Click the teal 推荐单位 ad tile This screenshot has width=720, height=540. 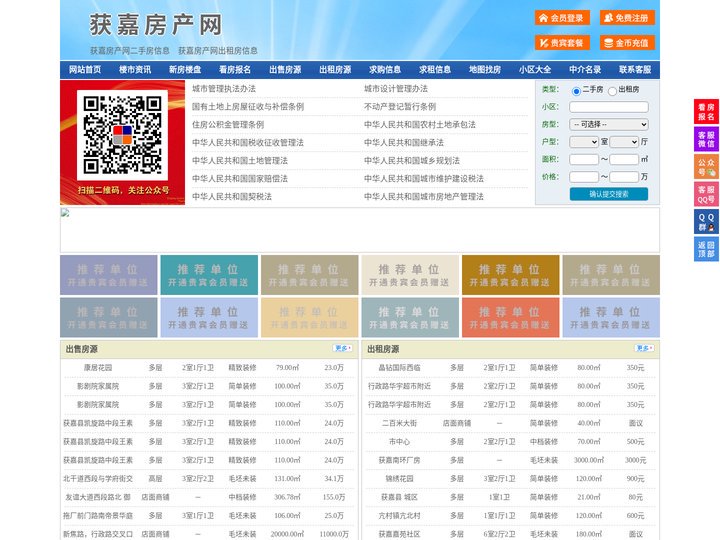point(209,275)
